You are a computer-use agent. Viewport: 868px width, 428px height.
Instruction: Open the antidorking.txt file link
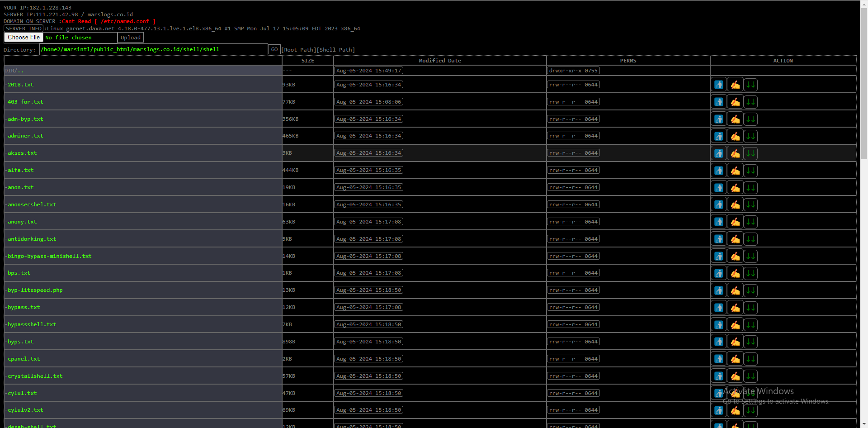pos(32,239)
